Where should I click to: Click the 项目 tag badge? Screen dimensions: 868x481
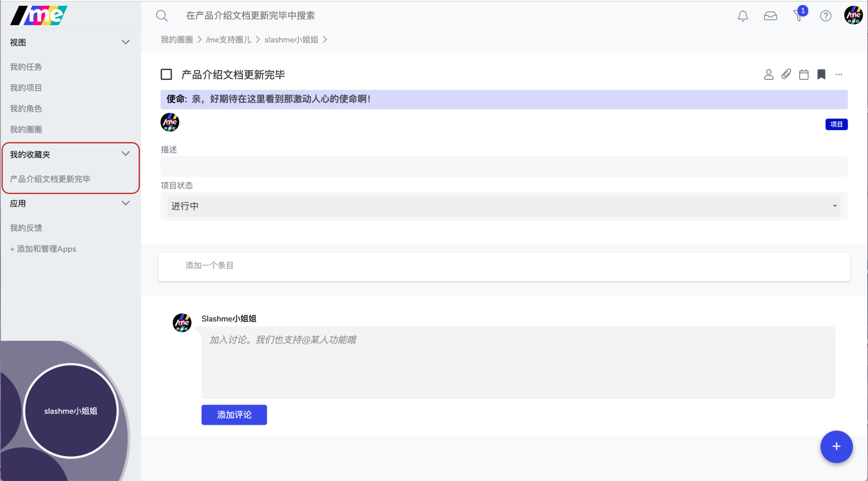(836, 124)
